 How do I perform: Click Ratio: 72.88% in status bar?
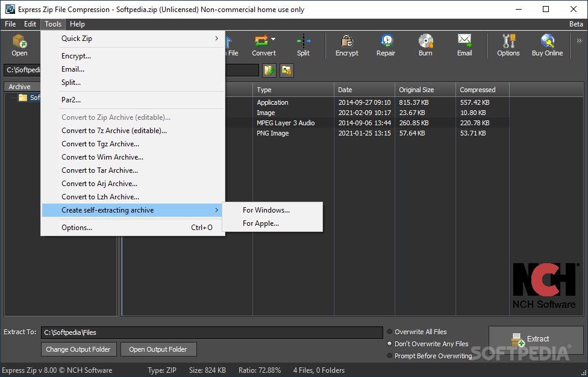[x=260, y=370]
